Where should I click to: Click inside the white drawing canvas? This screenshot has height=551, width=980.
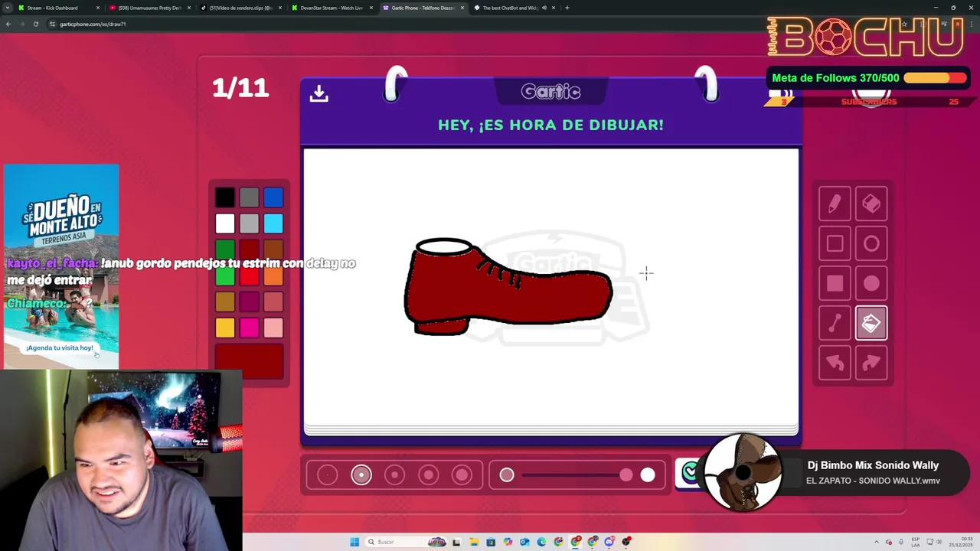[551, 287]
